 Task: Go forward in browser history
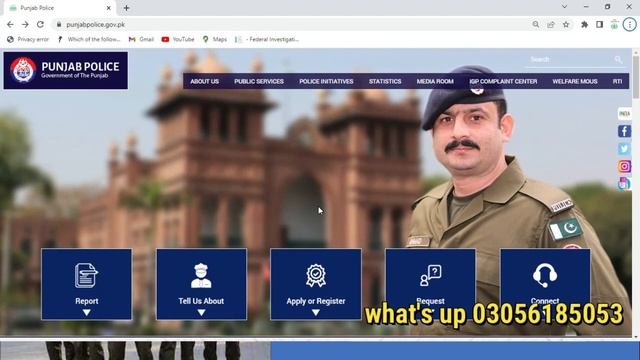(25, 24)
